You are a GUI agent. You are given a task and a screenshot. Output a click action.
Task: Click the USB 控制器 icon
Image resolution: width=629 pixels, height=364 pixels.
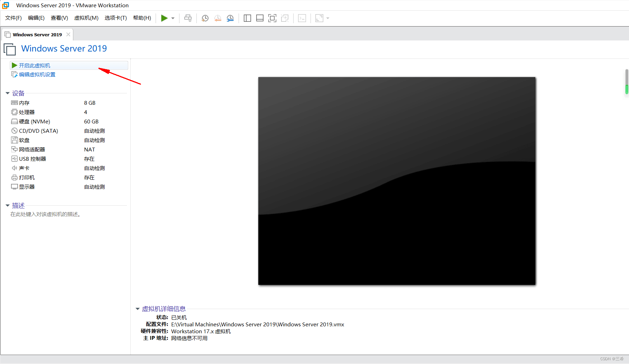tap(14, 159)
